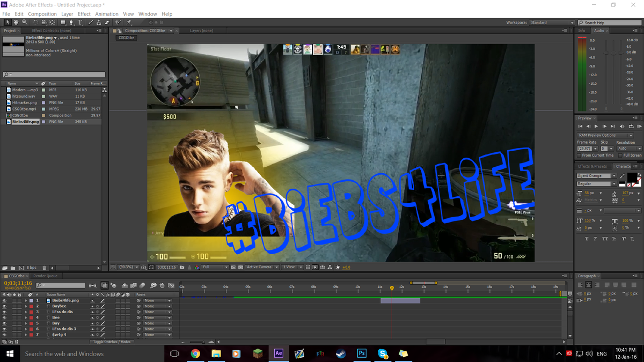
Task: Open the Effect menu
Action: (x=84, y=14)
